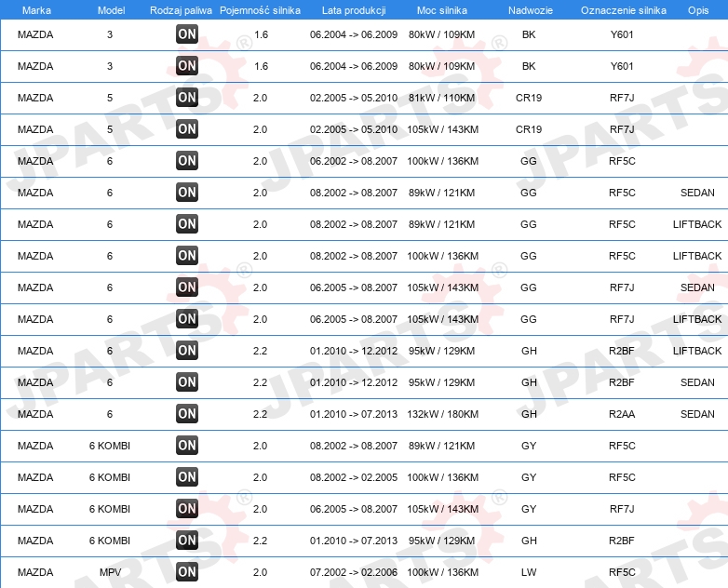Select 95kW / 129KM power in 6 KOMBI row
Screen dimensions: 728x588
pos(441,541)
